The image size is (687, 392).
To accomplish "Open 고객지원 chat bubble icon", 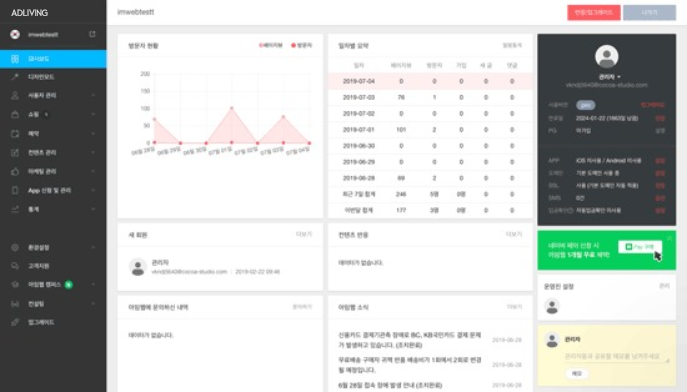I will (15, 266).
